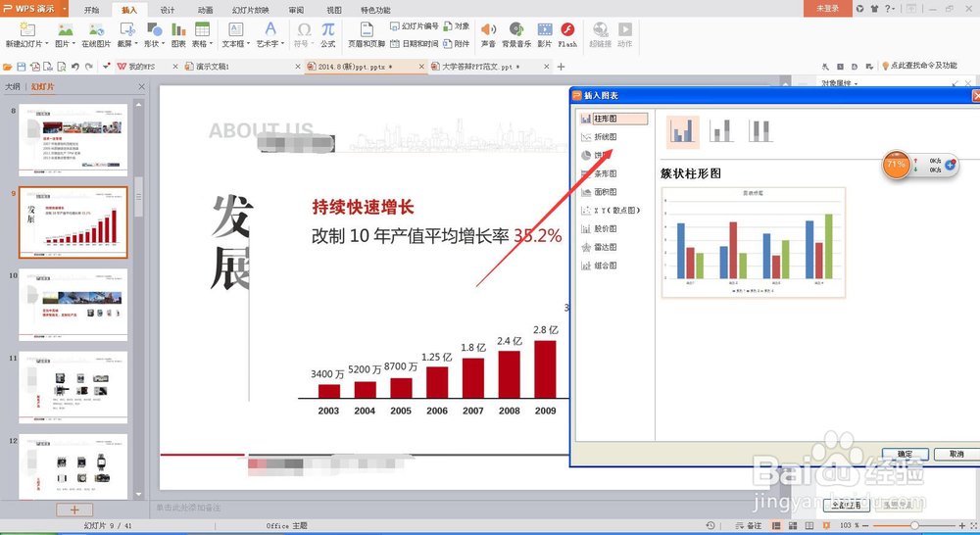This screenshot has width=980, height=535.
Task: Select slide 10 thumbnail in panel
Action: click(73, 305)
